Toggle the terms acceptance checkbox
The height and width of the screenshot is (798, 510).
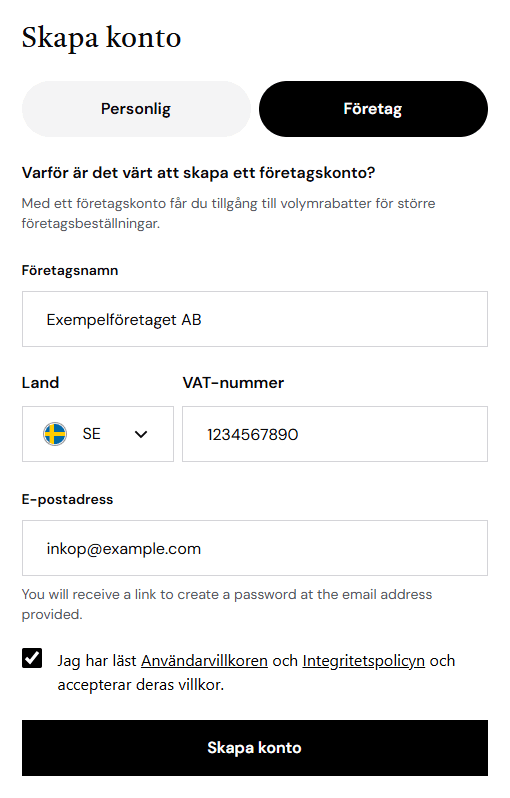pyautogui.click(x=32, y=658)
